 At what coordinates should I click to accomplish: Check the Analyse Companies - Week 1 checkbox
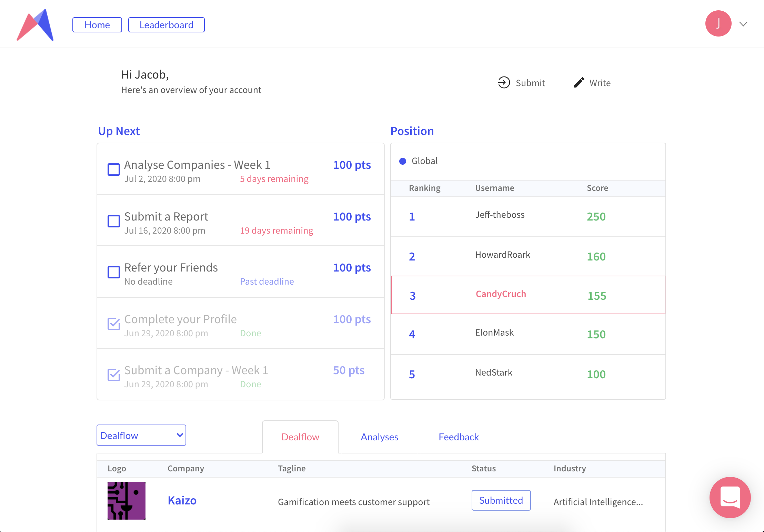point(113,170)
